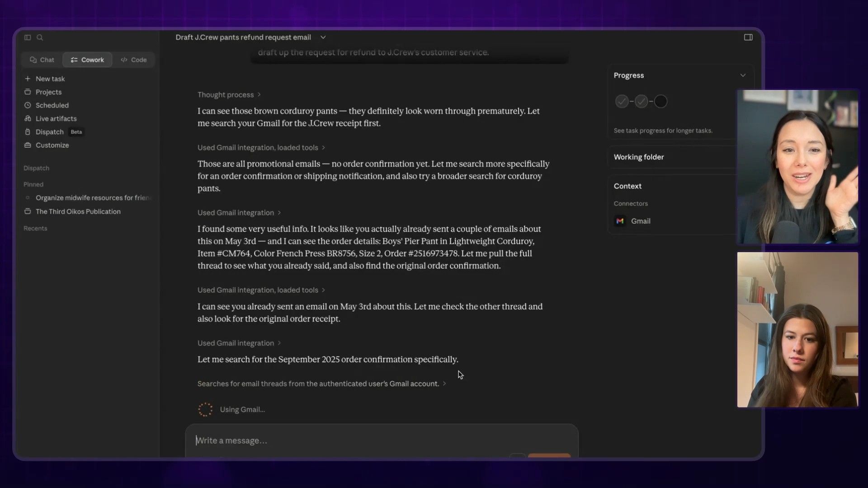Expand Used Gmail integration above 'Let me search for the September'
This screenshot has width=868, height=488.
tap(239, 343)
